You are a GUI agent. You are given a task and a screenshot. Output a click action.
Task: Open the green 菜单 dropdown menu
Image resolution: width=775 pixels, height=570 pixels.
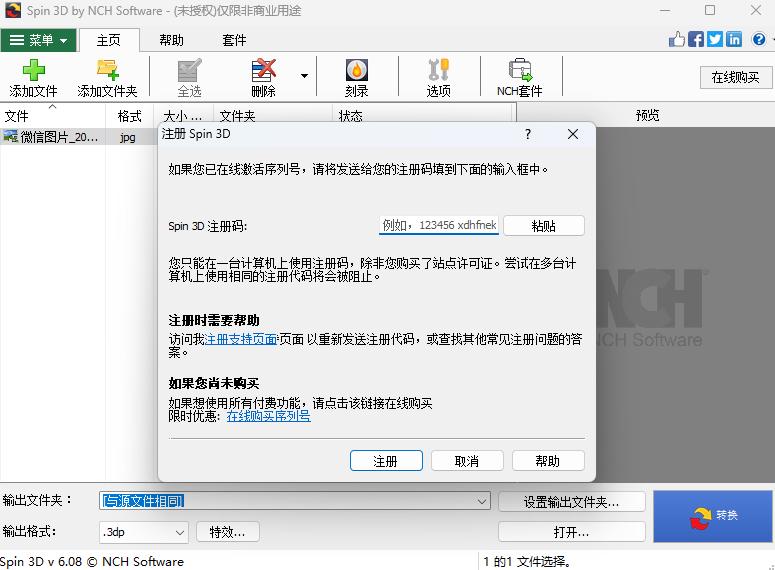point(39,40)
